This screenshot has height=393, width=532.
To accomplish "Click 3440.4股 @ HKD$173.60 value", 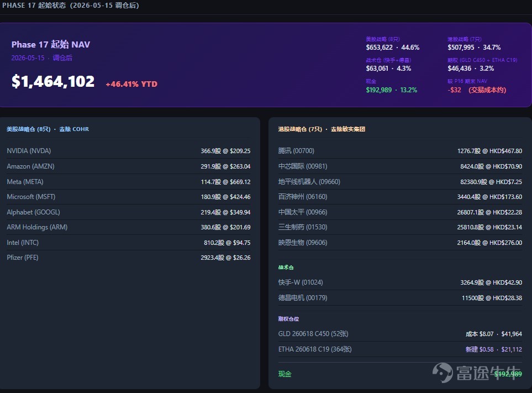I will coord(489,197).
